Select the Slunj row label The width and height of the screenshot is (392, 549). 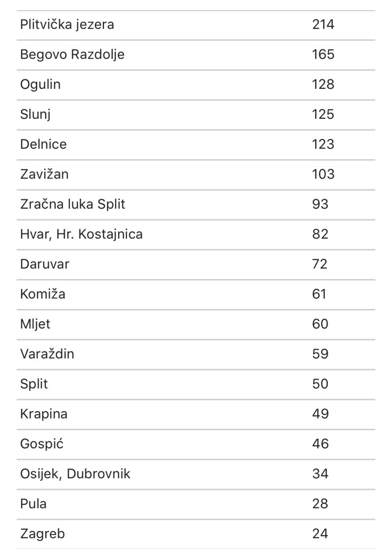35,114
